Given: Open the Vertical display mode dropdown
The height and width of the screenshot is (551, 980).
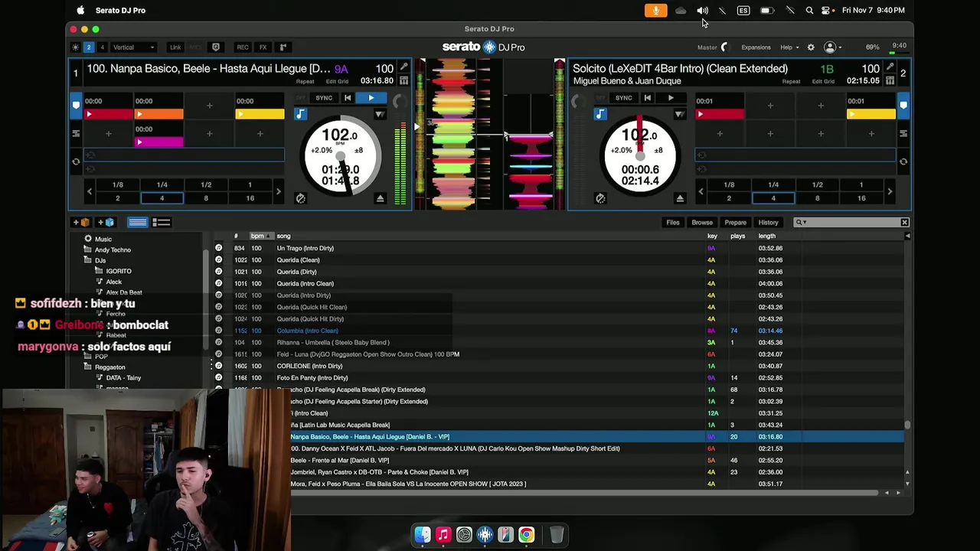Looking at the screenshot, I should (134, 47).
